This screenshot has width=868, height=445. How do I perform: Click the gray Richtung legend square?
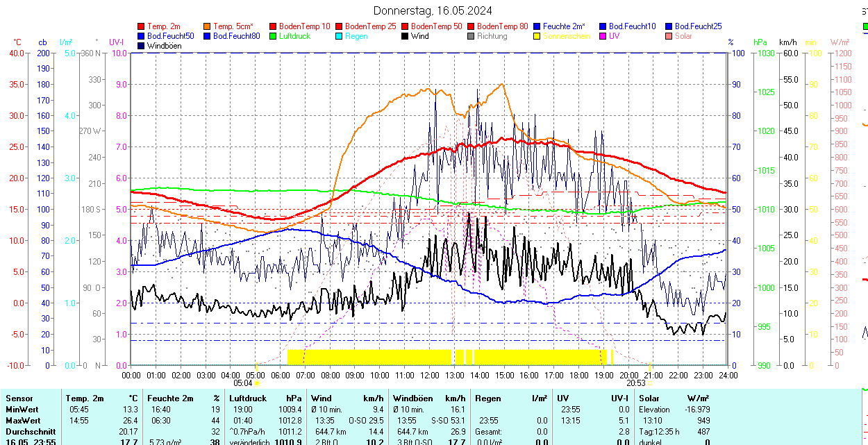[x=471, y=36]
